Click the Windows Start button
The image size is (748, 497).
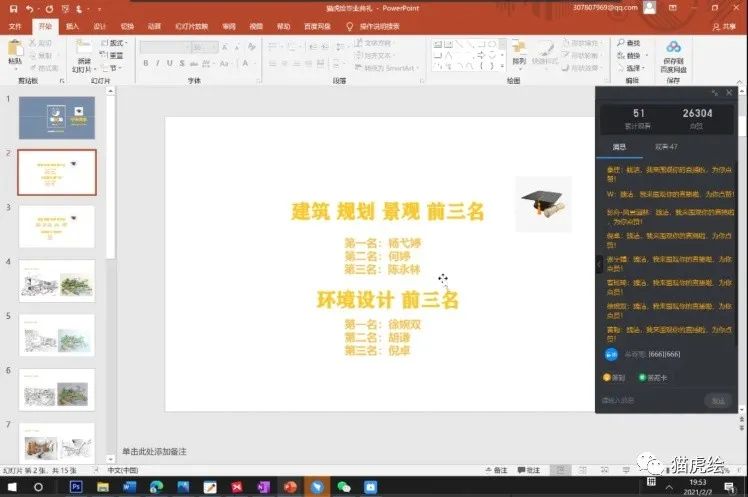coord(12,487)
